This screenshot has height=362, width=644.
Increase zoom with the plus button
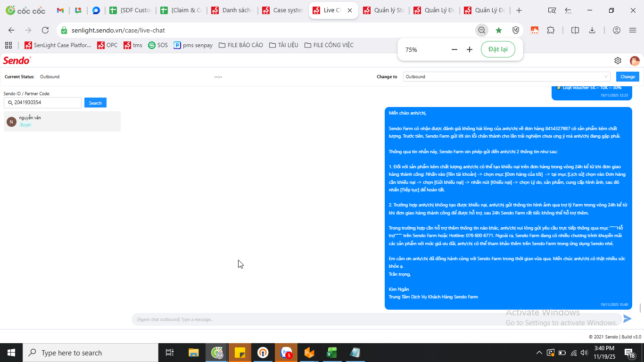pyautogui.click(x=470, y=49)
